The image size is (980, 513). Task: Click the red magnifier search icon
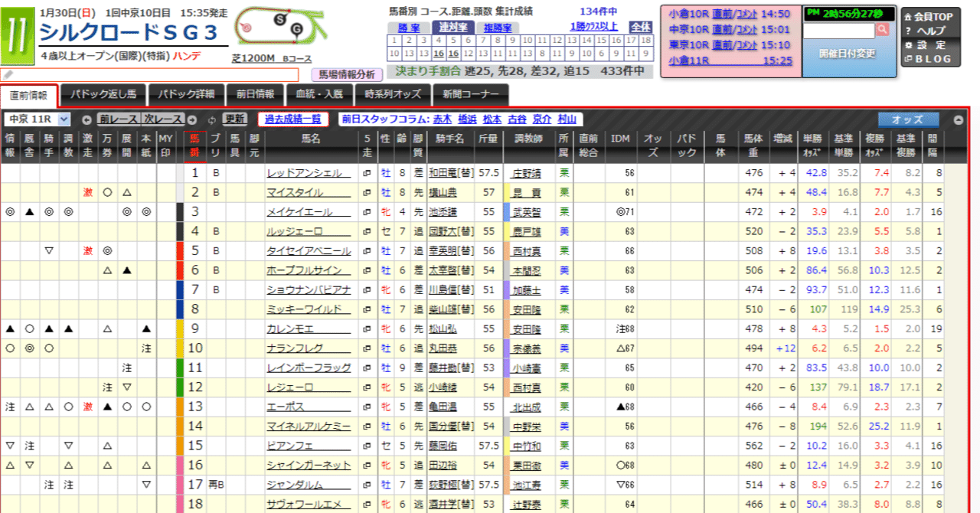[x=884, y=29]
